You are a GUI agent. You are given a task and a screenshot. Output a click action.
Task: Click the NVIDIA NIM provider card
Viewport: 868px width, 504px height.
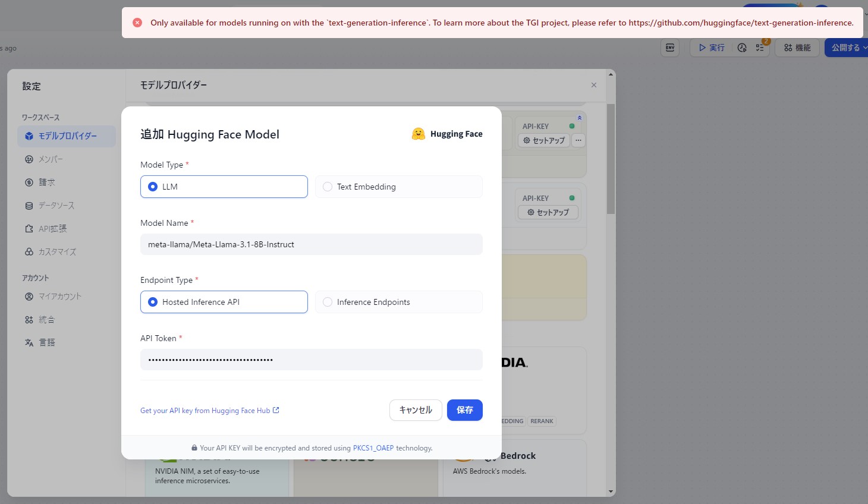(217, 477)
